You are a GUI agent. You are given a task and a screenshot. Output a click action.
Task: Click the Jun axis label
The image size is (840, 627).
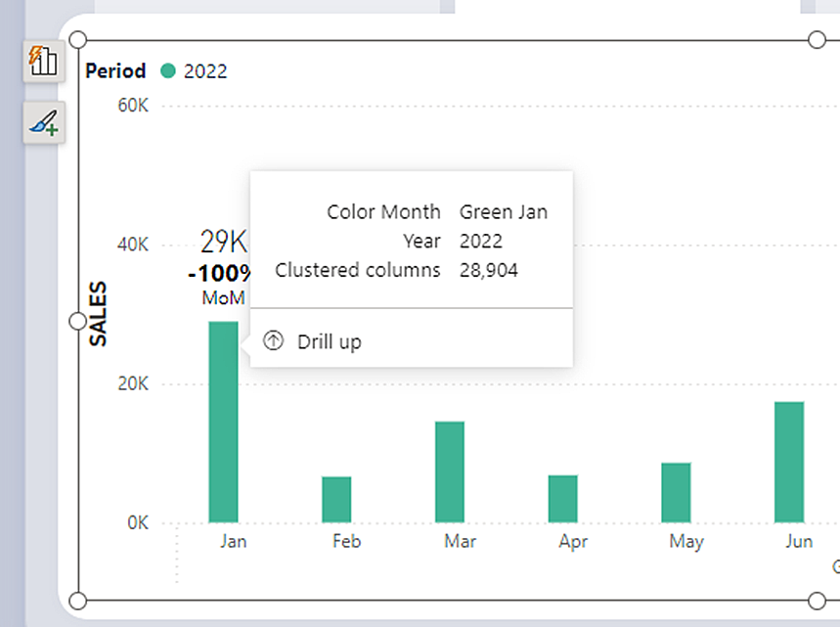(x=798, y=541)
